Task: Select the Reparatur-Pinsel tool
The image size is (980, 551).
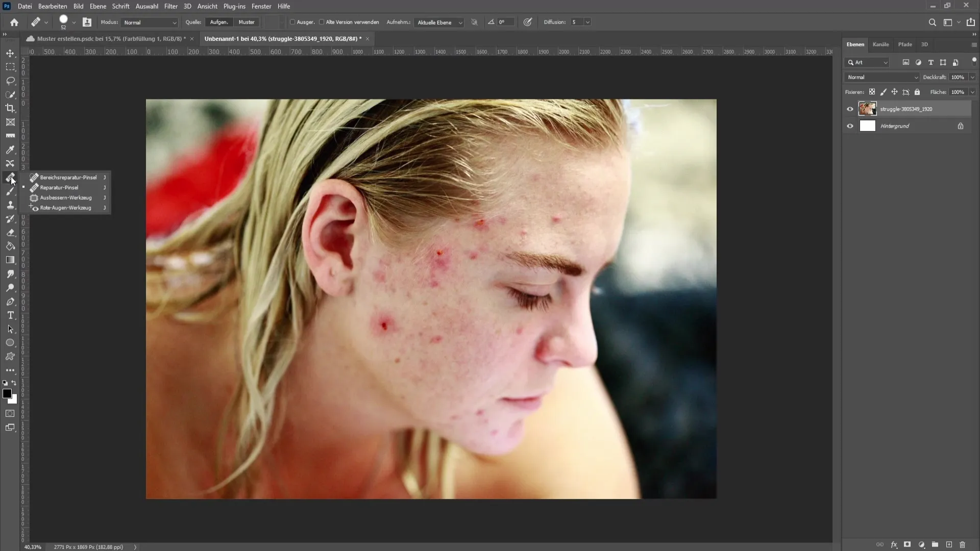Action: coord(59,187)
